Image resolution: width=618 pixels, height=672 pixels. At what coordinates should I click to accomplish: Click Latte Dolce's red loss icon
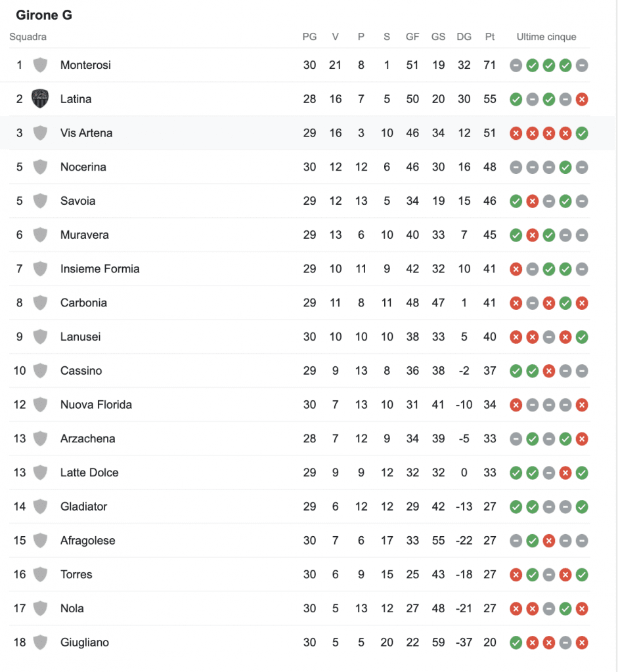[x=565, y=472]
